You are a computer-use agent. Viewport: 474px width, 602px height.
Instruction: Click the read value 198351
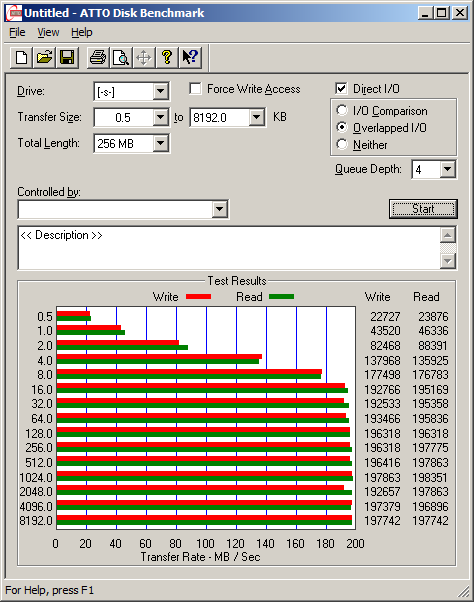click(430, 477)
